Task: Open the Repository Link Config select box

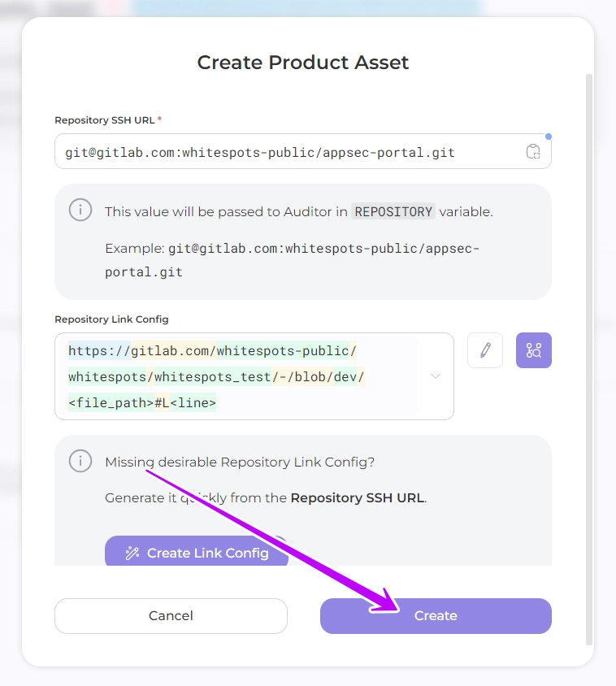Action: tap(244, 376)
